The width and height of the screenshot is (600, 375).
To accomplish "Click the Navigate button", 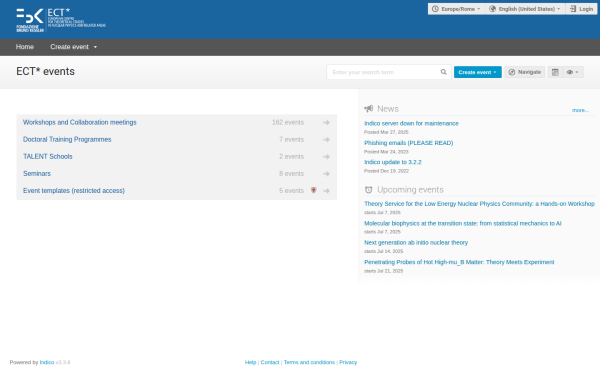I will (x=525, y=72).
